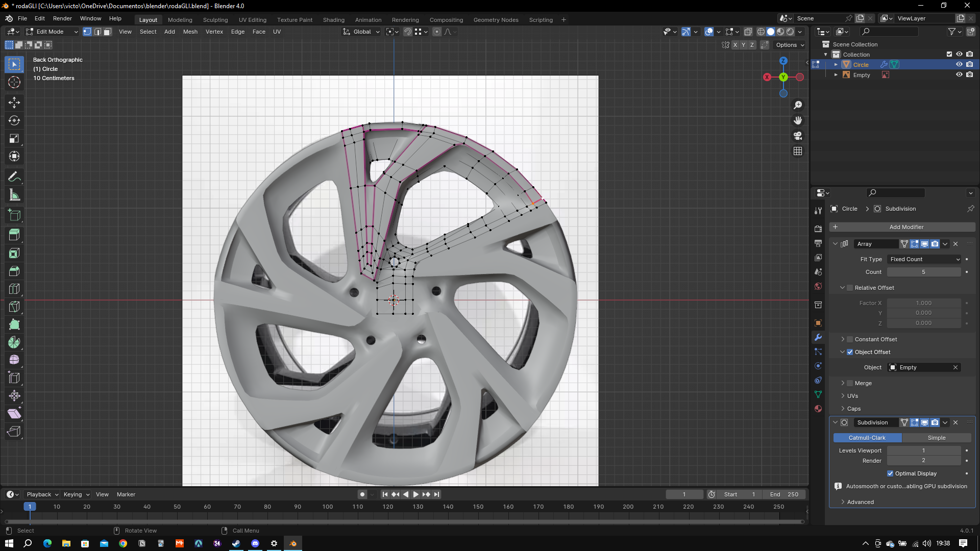Toggle camera view in viewport
Screen dimensions: 980x551
click(798, 136)
